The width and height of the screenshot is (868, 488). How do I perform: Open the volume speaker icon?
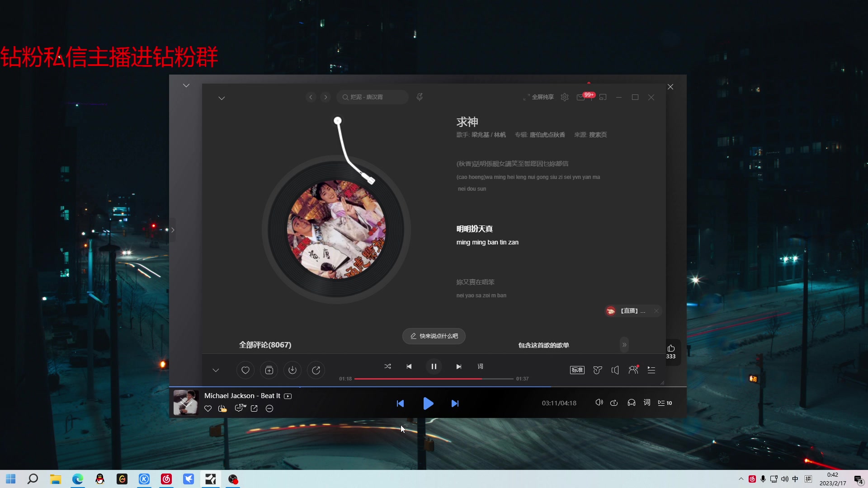pos(615,370)
